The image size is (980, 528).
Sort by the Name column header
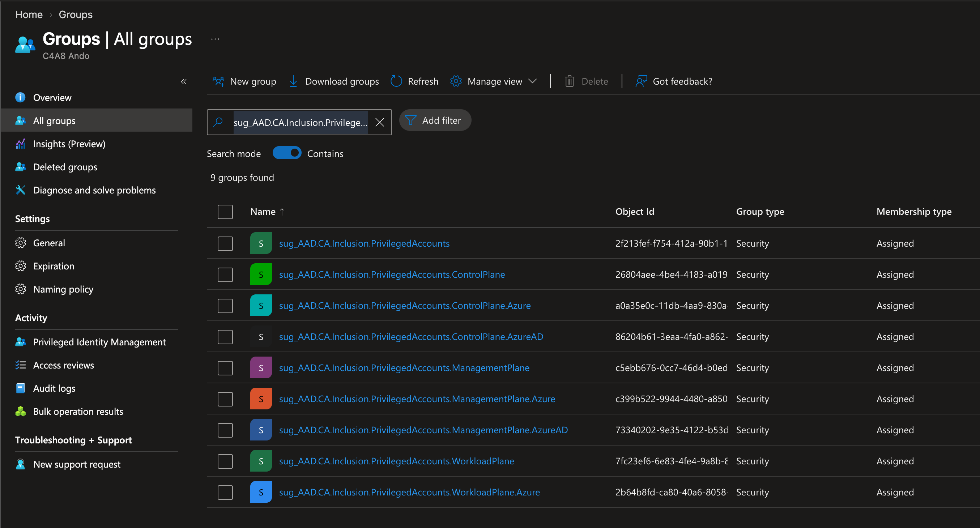click(267, 212)
